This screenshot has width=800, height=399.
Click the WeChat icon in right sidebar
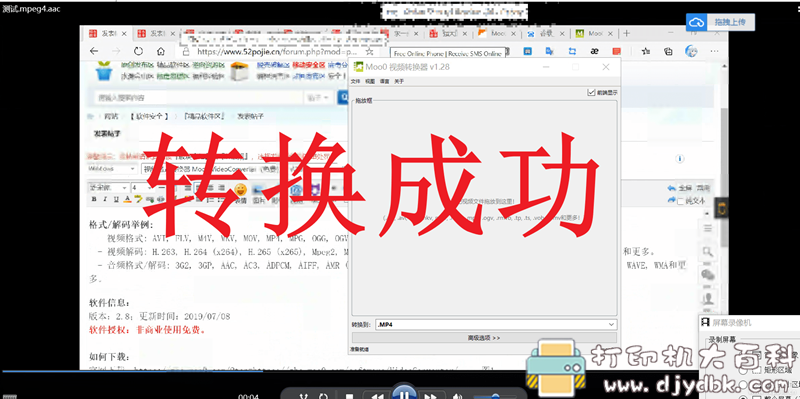[x=708, y=275]
